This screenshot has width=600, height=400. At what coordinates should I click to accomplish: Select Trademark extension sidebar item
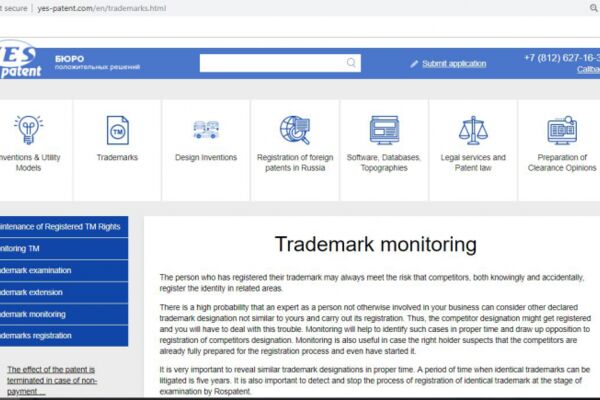pyautogui.click(x=64, y=292)
